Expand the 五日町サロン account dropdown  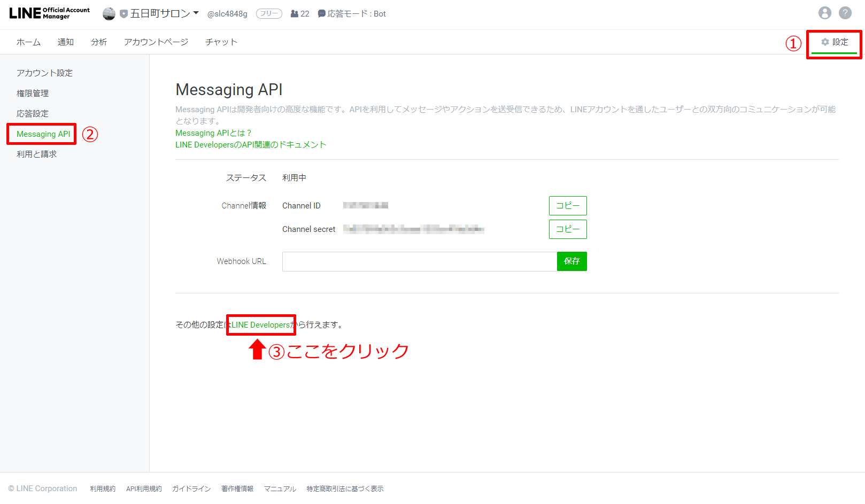tap(196, 13)
